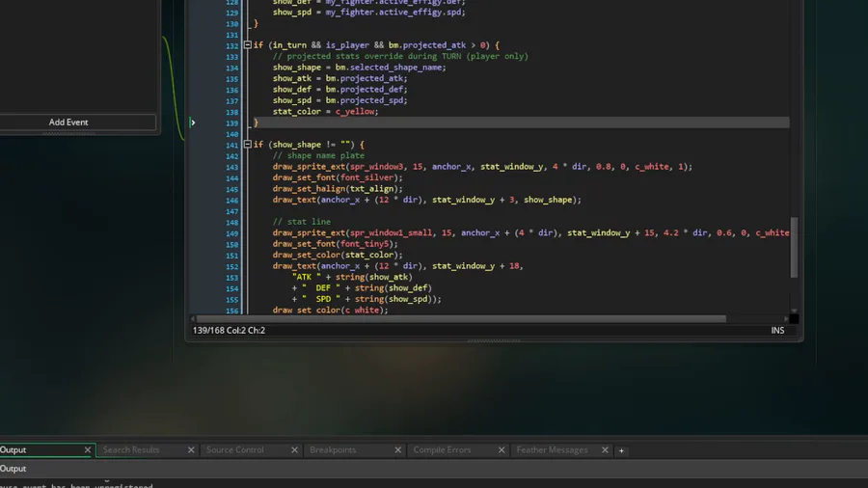Click the INS insert mode indicator
The image size is (868, 488).
(777, 330)
